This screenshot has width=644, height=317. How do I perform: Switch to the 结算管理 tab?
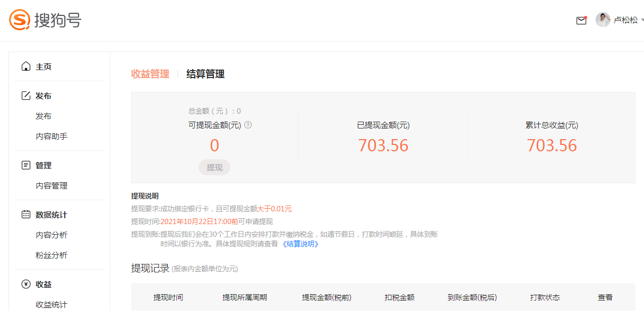[x=204, y=74]
